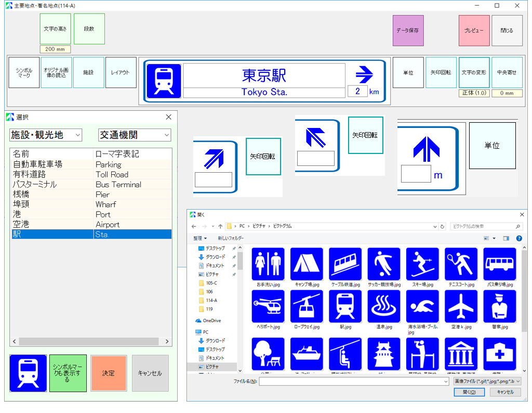
Task: Select the 空港 Airport row in list
Action: pos(91,225)
